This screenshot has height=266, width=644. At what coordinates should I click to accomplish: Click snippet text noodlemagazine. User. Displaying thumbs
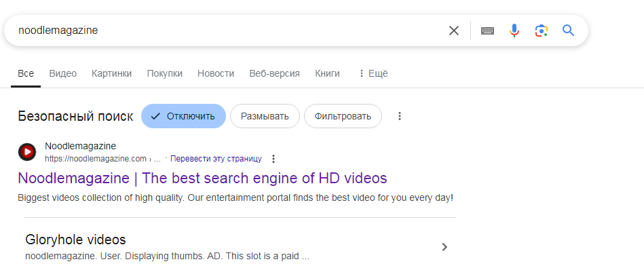[167, 256]
